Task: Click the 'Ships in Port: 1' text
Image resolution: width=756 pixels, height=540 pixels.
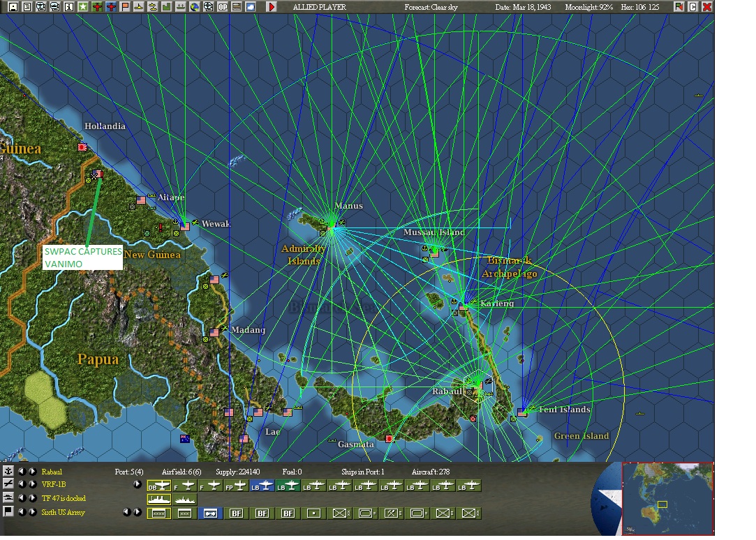Action: (363, 472)
